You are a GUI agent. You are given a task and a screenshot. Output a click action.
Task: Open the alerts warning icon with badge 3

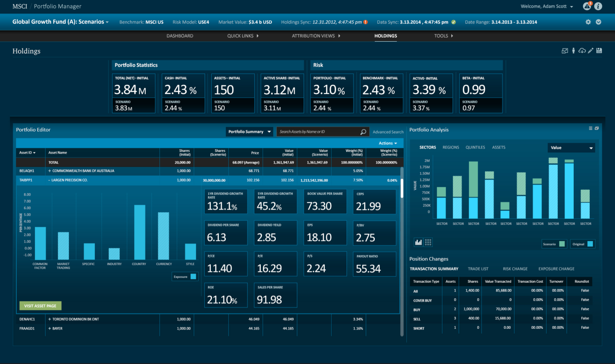point(587,6)
